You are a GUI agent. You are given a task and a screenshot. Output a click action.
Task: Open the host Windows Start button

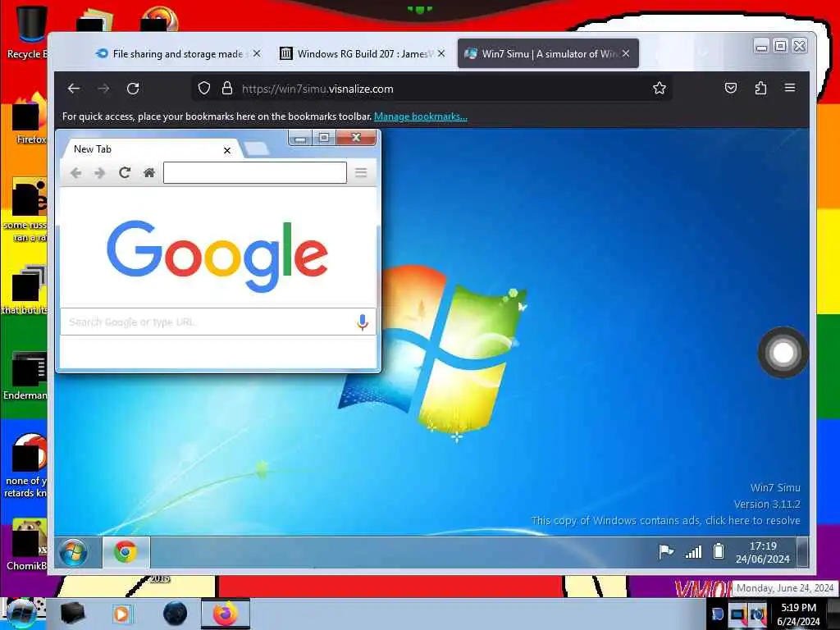(21, 614)
